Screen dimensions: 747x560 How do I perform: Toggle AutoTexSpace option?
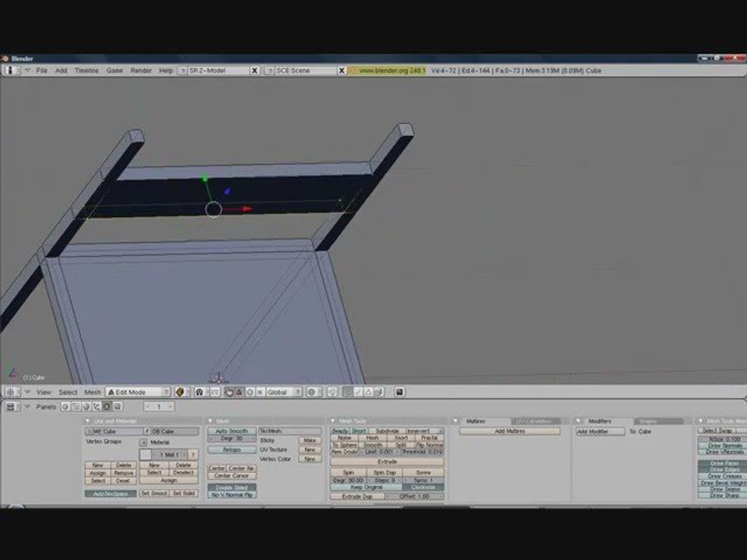tap(110, 494)
